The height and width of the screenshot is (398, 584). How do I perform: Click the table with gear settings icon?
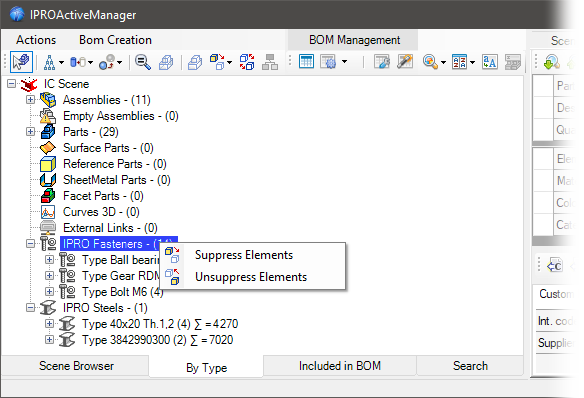(328, 61)
